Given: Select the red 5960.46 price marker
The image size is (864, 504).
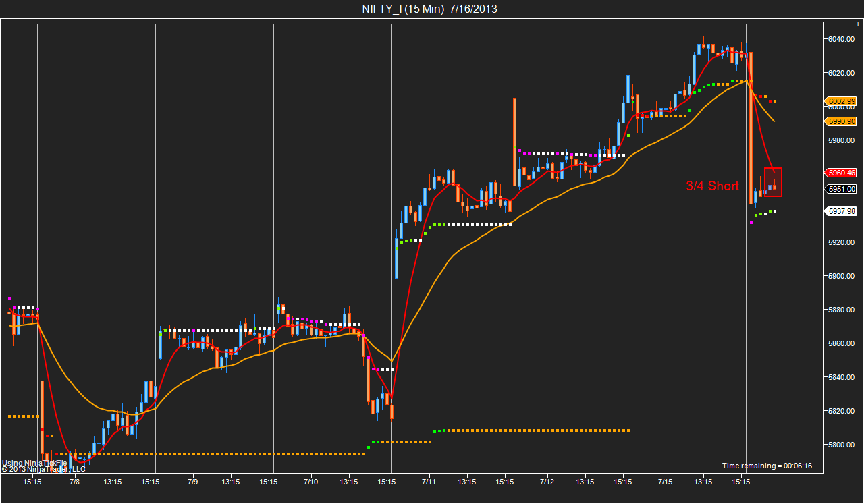Looking at the screenshot, I should click(840, 173).
